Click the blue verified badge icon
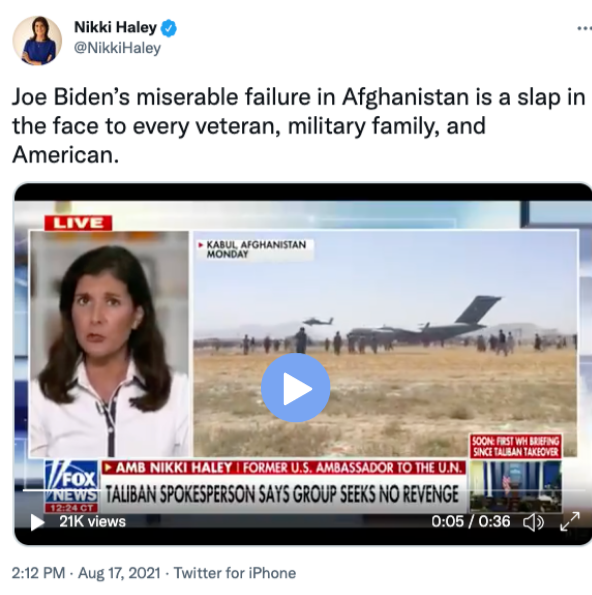The width and height of the screenshot is (592, 595). 169,28
